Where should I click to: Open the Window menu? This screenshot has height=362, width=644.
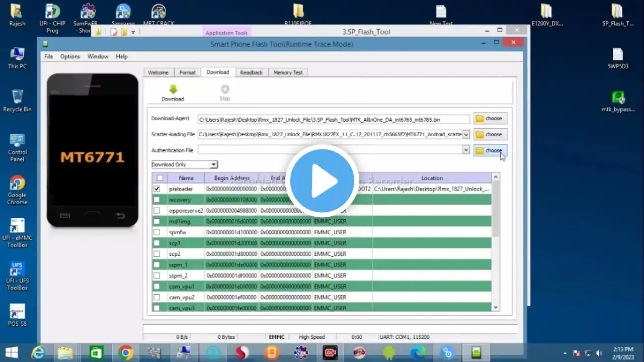coord(98,56)
